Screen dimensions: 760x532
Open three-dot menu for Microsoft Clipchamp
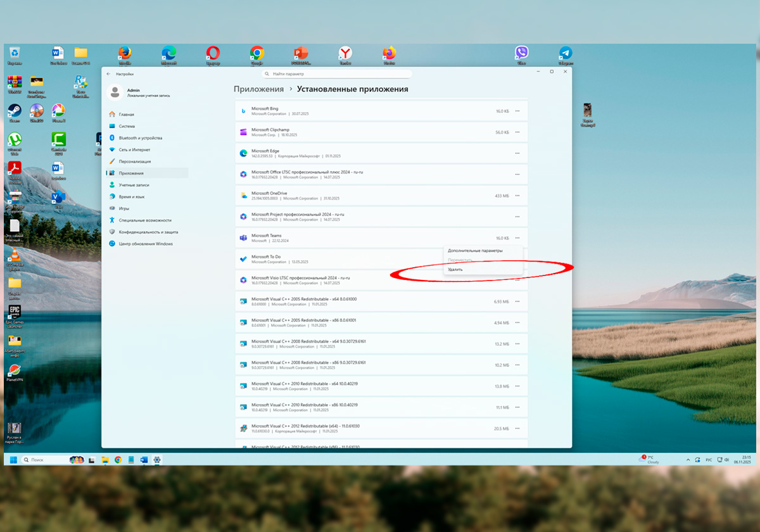517,132
